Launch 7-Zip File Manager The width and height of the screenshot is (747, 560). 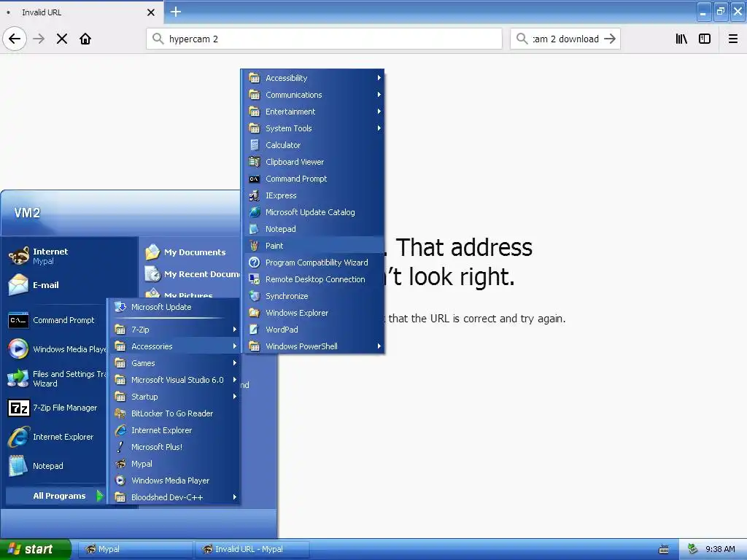pos(56,408)
